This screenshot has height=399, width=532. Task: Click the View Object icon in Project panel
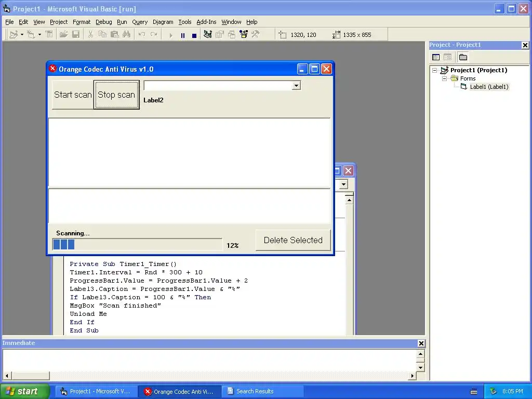pyautogui.click(x=447, y=57)
